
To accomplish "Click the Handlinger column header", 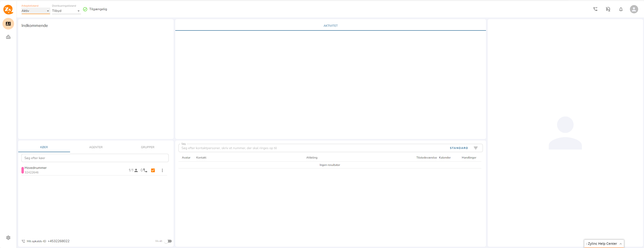I will 469,158.
